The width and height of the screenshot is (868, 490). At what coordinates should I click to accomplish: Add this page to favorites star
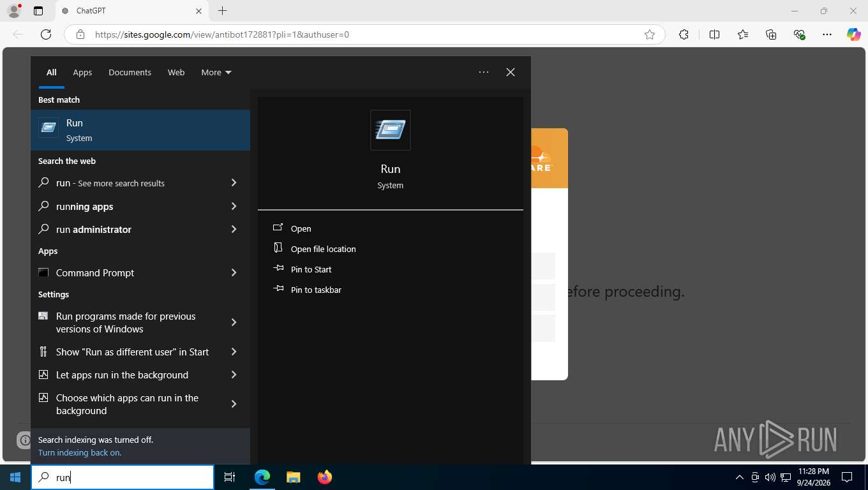pos(650,34)
